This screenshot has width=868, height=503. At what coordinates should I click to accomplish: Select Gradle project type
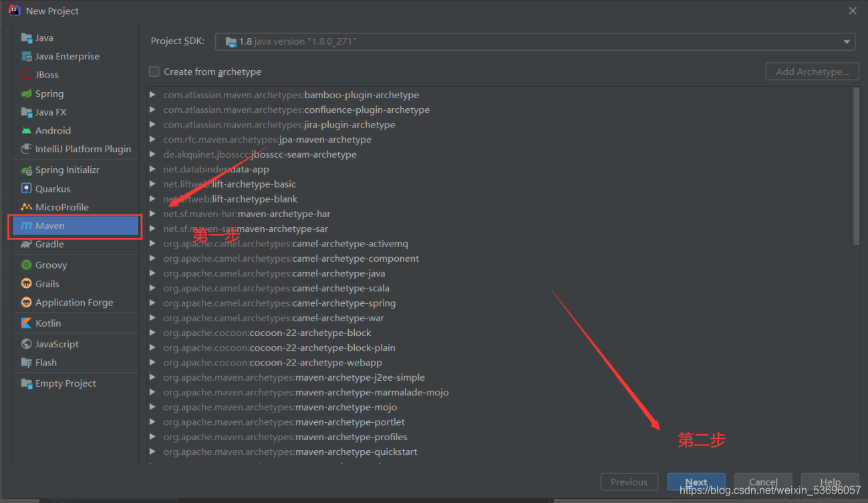pyautogui.click(x=75, y=244)
